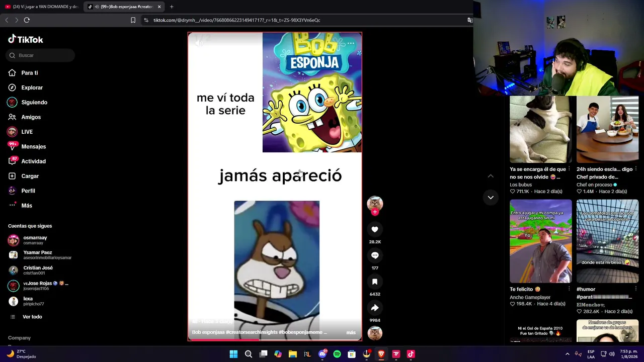Open the creator's avatar profile
This screenshot has height=362, width=644.
[375, 203]
